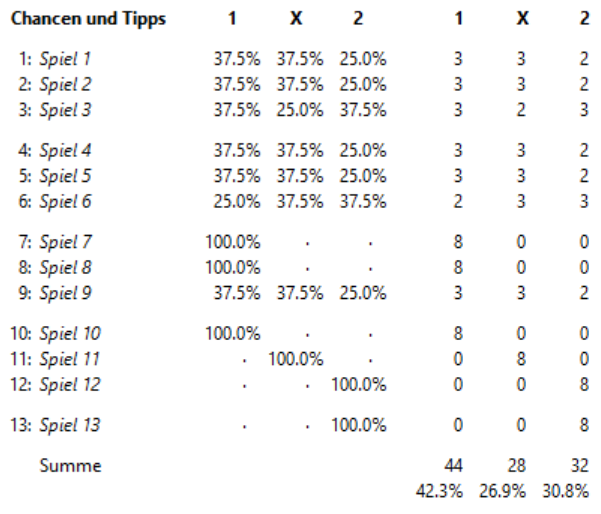This screenshot has height=514, width=601.
Task: Select the Spiel 4 row label
Action: (x=66, y=151)
